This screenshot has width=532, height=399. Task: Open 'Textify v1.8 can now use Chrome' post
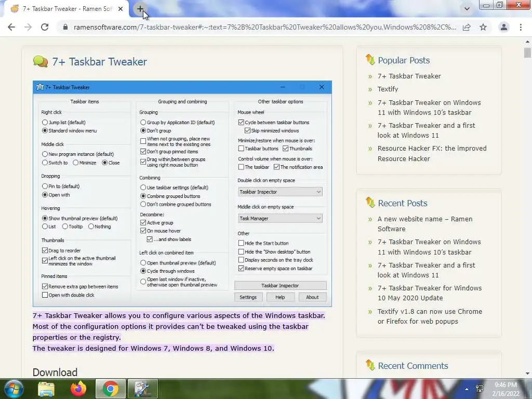[430, 316]
